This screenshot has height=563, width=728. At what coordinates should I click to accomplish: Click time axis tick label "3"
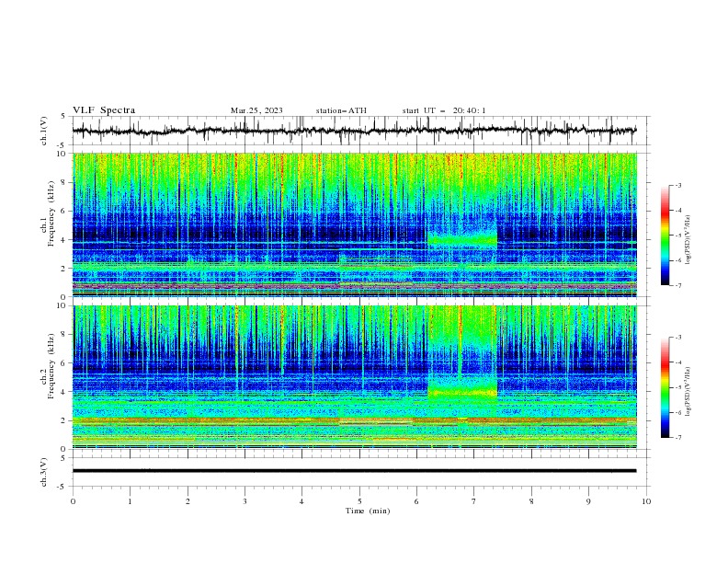(245, 501)
